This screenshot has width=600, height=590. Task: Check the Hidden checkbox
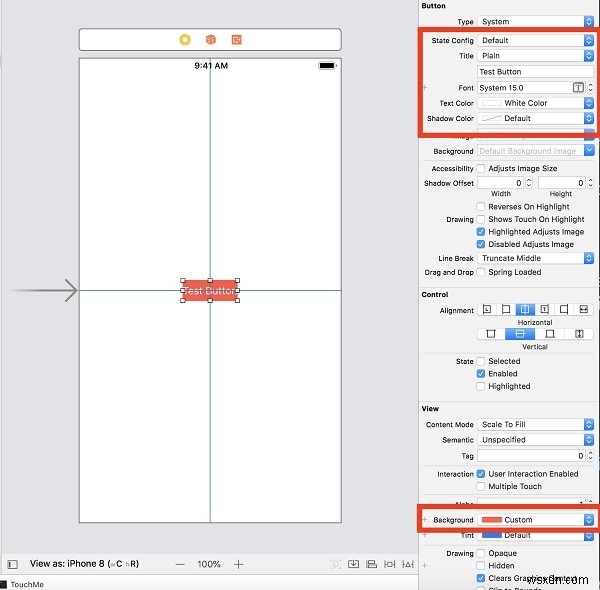coord(481,566)
